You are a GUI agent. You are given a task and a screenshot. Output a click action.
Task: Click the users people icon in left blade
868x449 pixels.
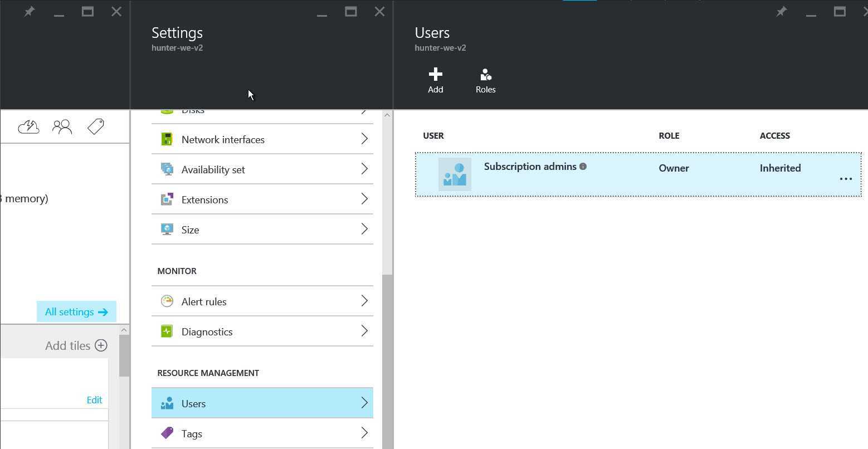(62, 127)
